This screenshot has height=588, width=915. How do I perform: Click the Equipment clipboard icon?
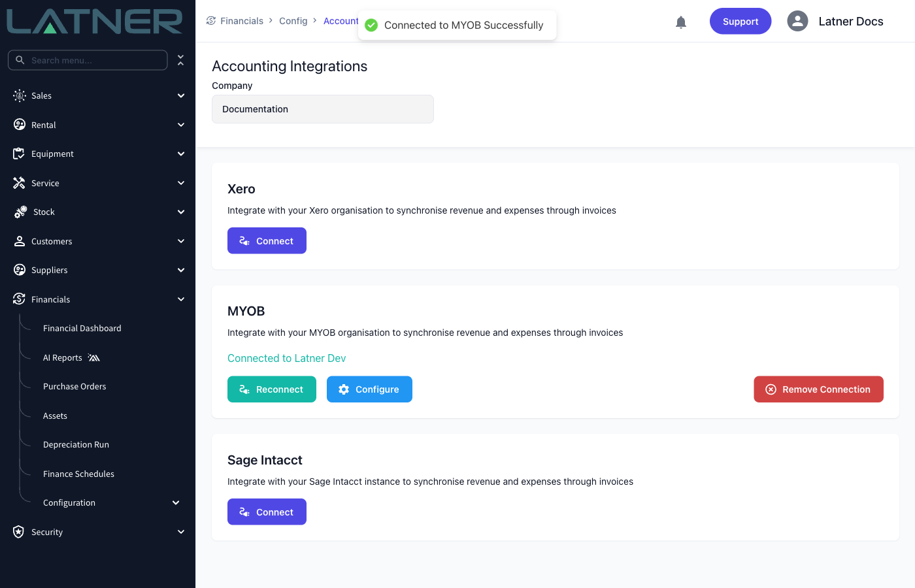(20, 154)
